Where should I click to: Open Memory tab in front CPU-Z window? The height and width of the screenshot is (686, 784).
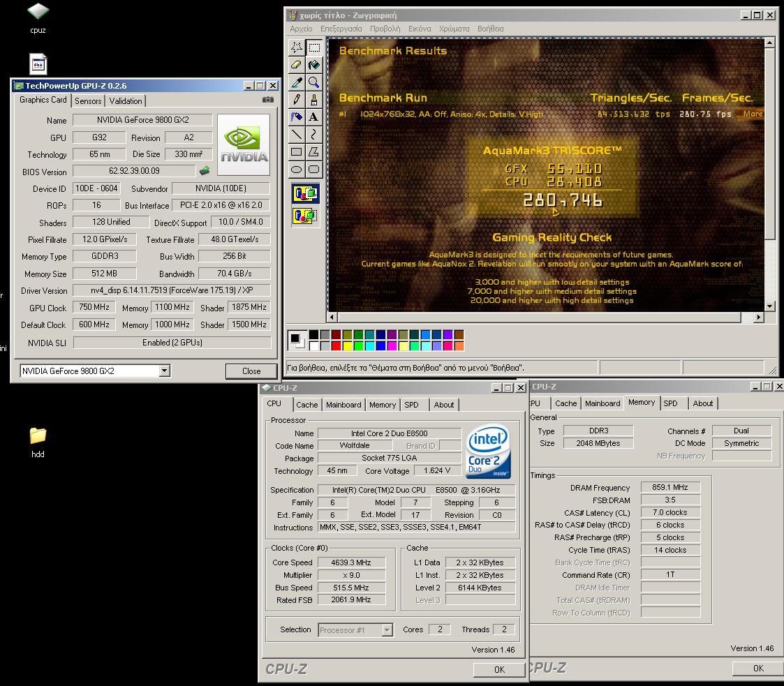point(383,405)
